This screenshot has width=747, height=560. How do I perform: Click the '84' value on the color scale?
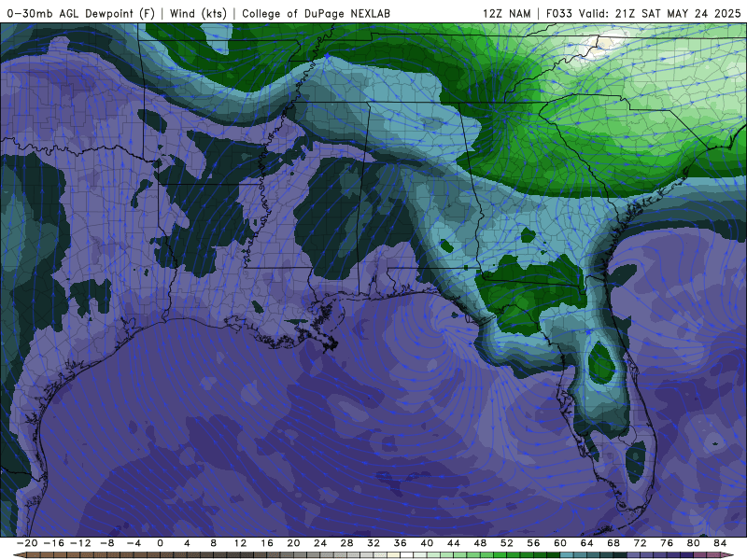(720, 543)
